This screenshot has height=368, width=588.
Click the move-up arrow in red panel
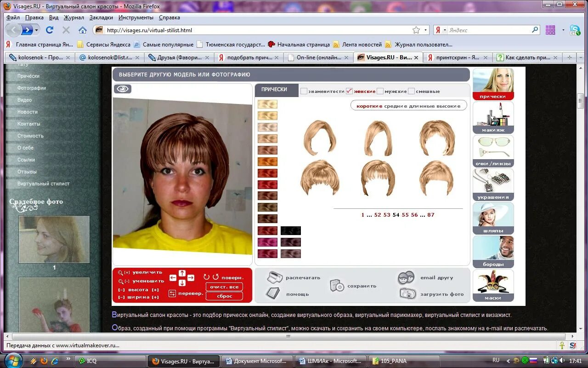[x=182, y=273]
